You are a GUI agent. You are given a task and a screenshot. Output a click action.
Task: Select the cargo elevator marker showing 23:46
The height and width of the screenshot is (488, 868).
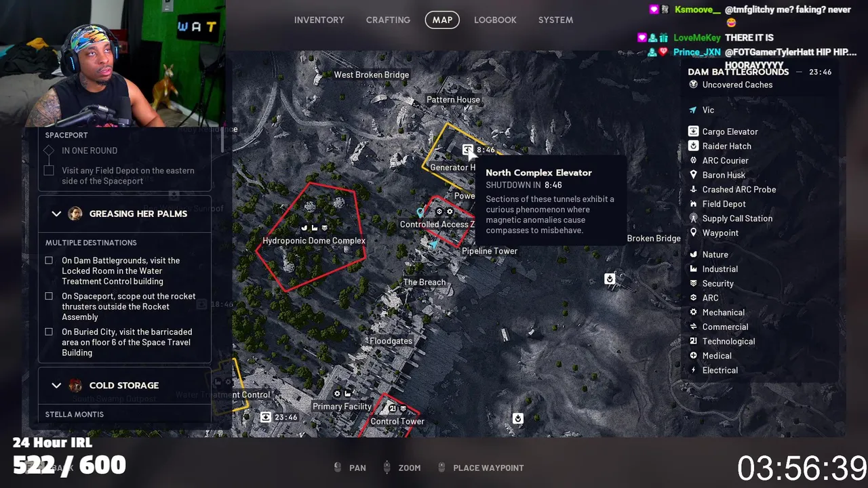[x=266, y=417]
